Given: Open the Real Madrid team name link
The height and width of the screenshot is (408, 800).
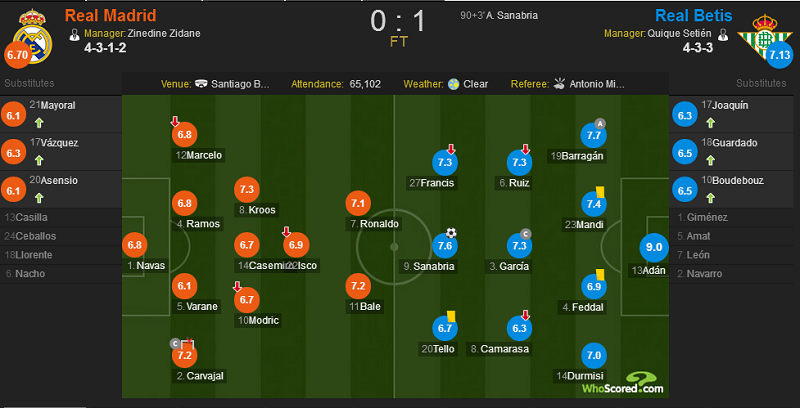Looking at the screenshot, I should [111, 15].
